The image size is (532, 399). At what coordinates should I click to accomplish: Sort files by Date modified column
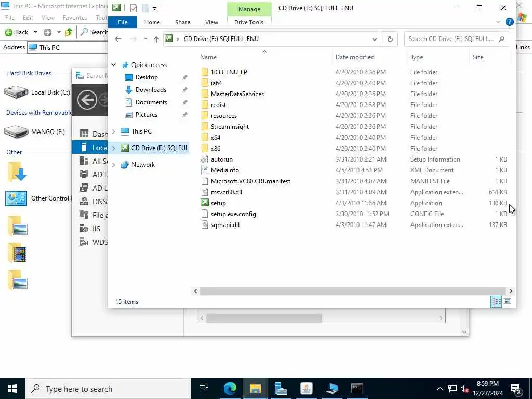[370, 57]
